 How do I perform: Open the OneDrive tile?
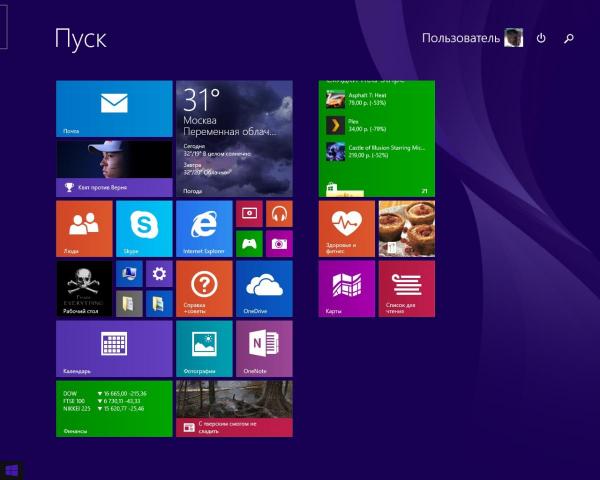(264, 288)
